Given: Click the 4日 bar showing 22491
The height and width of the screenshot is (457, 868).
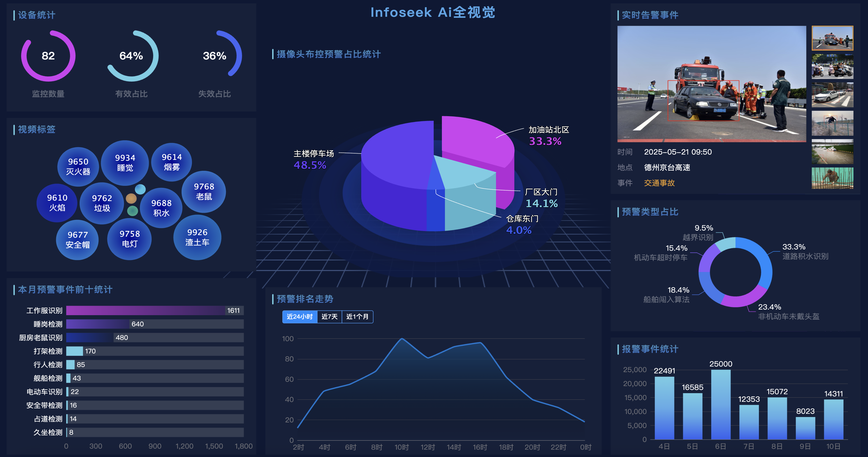Looking at the screenshot, I should pos(664,408).
